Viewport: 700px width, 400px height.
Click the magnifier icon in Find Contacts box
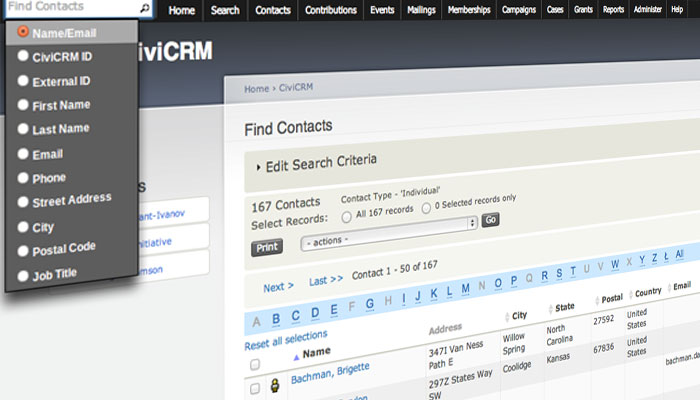click(x=145, y=8)
